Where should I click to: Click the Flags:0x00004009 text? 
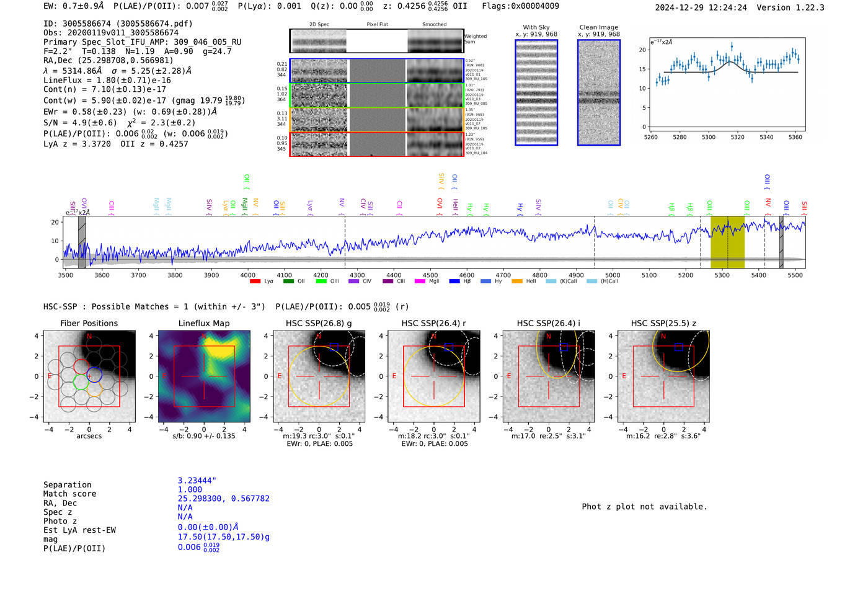coord(520,6)
